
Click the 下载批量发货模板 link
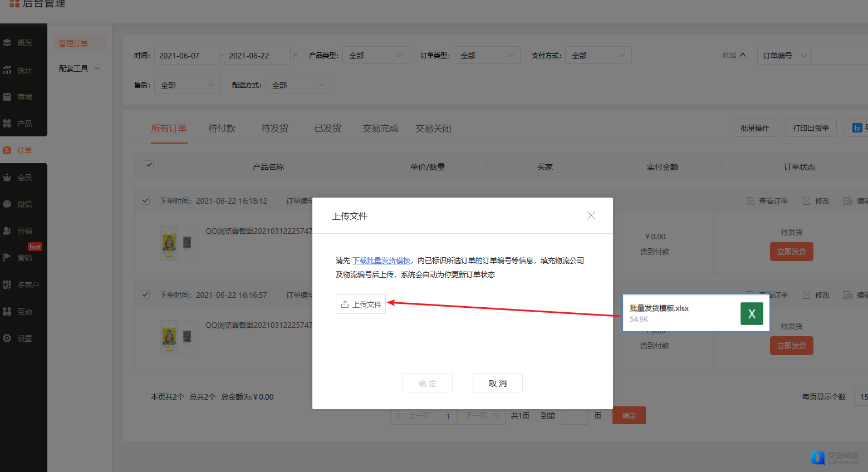(381, 260)
